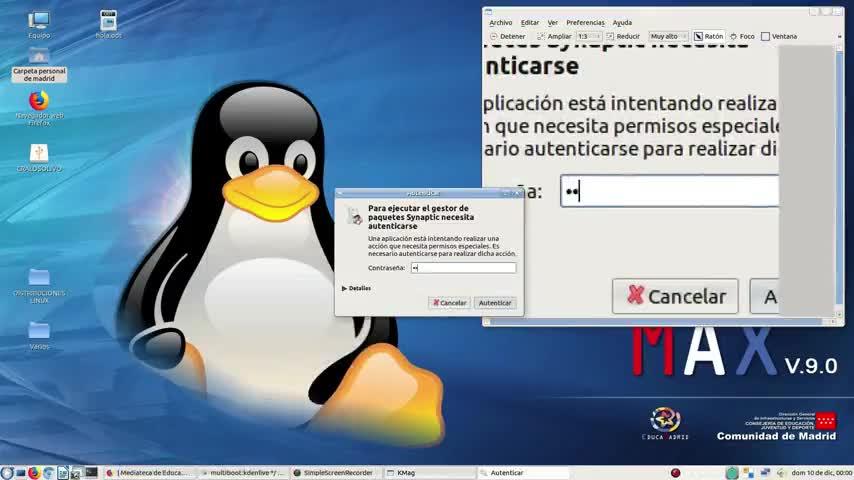Click Detener in KMag toolbar
This screenshot has width=854, height=480.
click(508, 37)
